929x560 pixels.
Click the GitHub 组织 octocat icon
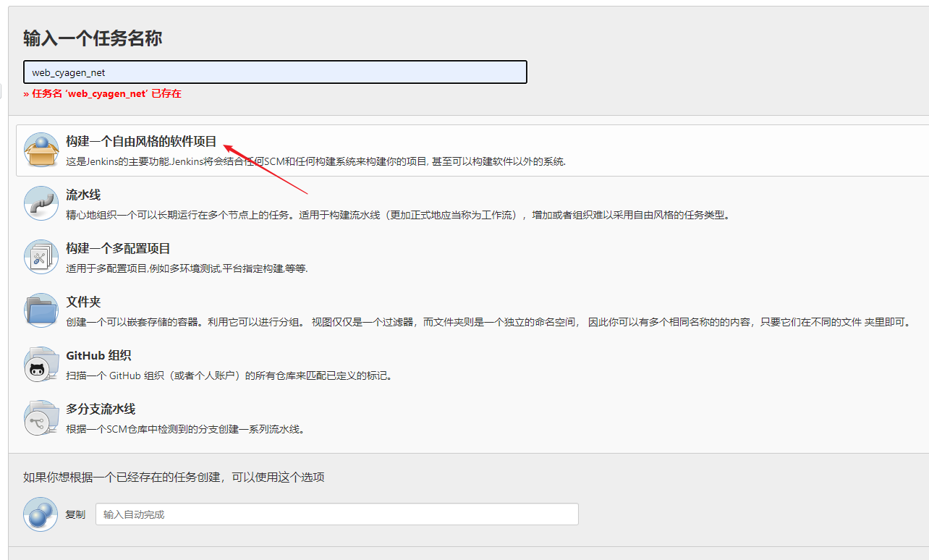click(41, 365)
